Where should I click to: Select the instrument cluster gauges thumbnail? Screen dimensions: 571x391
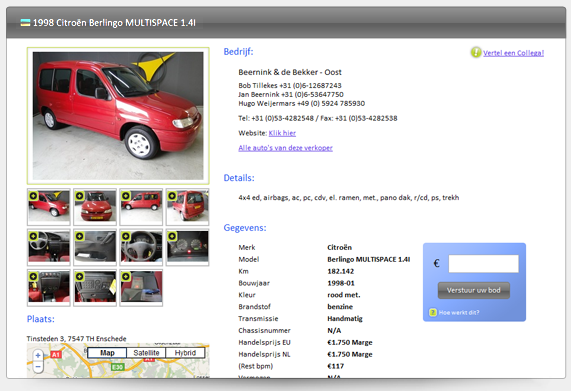pyautogui.click(x=188, y=247)
